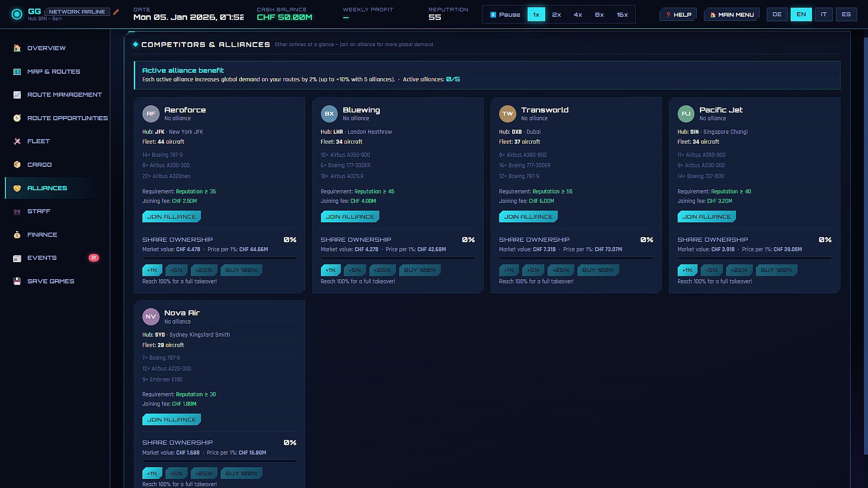The height and width of the screenshot is (488, 868).
Task: Join the Aeroforce alliance
Action: [x=171, y=216]
